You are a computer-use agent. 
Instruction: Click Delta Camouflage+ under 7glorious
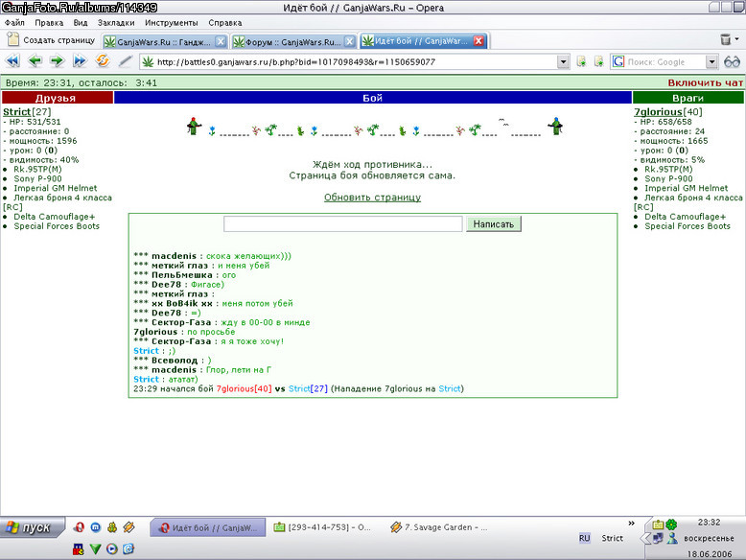coord(685,217)
